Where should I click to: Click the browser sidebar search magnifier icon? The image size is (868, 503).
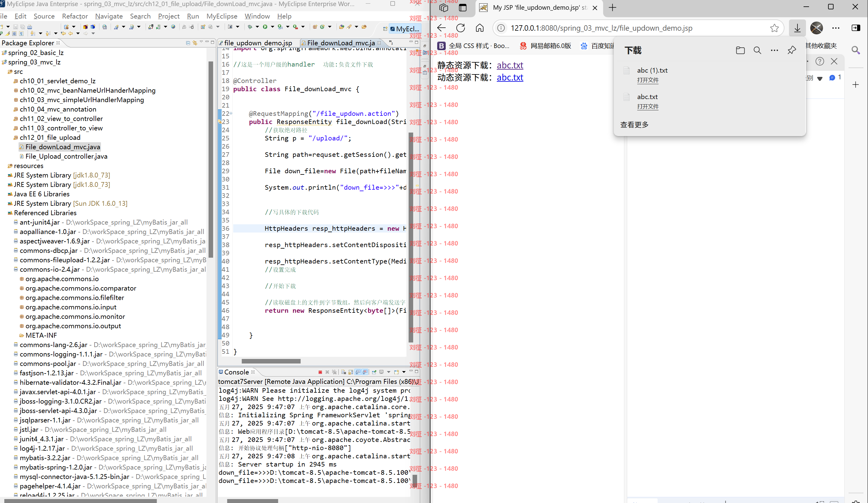[x=856, y=50]
